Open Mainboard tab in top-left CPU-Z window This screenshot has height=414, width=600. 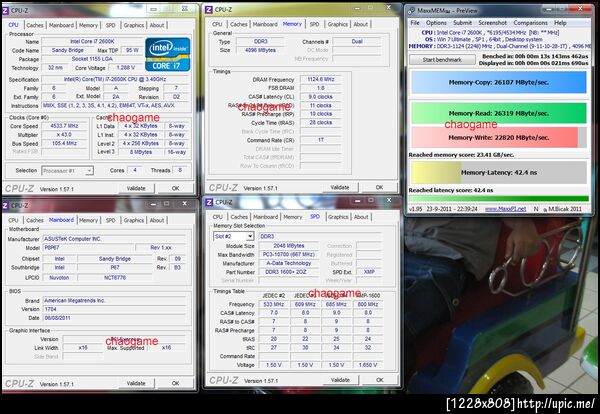point(61,25)
